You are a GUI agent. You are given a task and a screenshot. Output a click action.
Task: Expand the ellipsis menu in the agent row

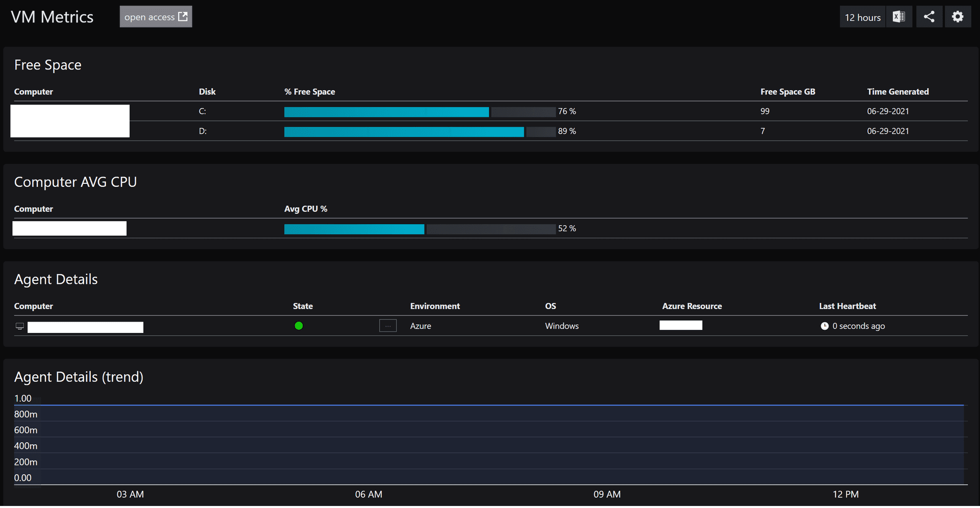pos(388,325)
